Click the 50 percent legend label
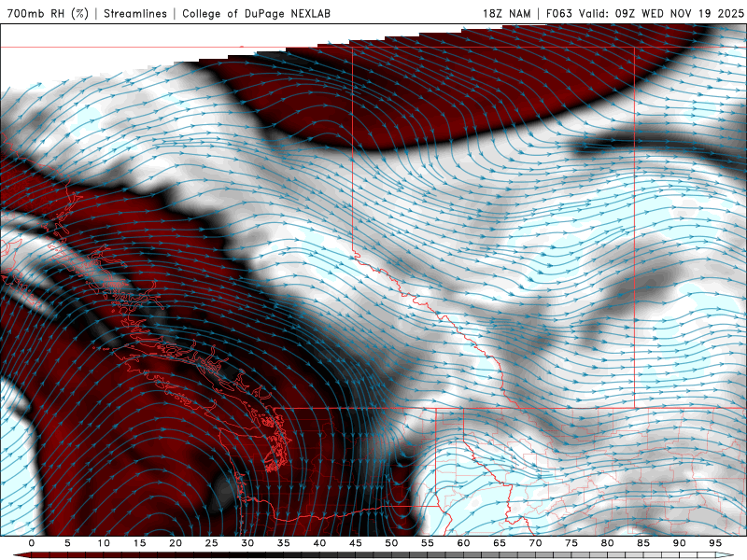The height and width of the screenshot is (560, 747). pos(391,543)
